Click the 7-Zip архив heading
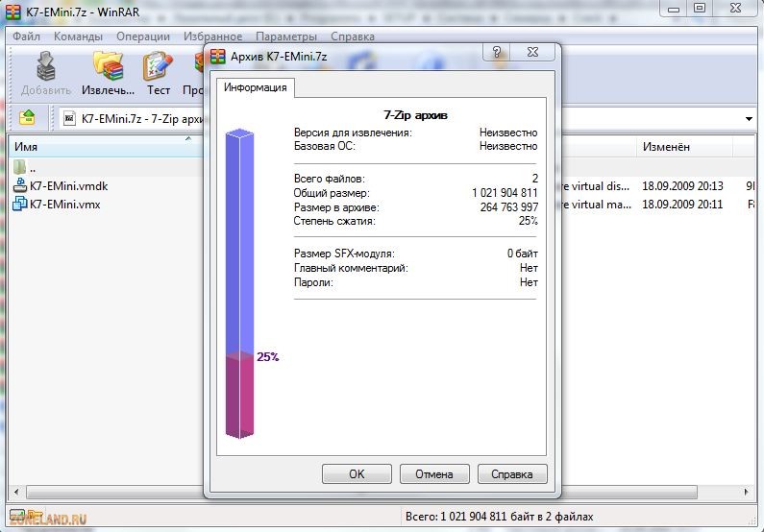The height and width of the screenshot is (532, 764). [x=415, y=115]
